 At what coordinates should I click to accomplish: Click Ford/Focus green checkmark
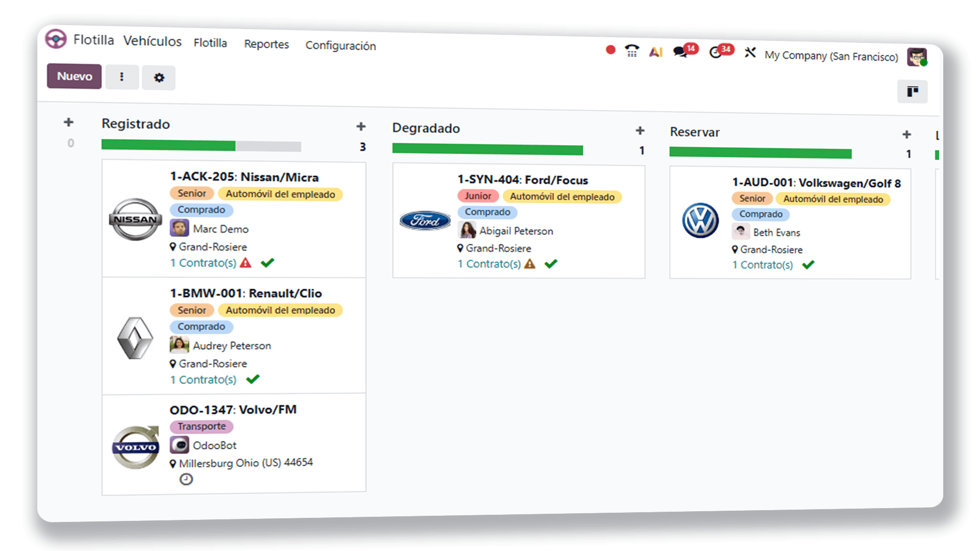551,264
